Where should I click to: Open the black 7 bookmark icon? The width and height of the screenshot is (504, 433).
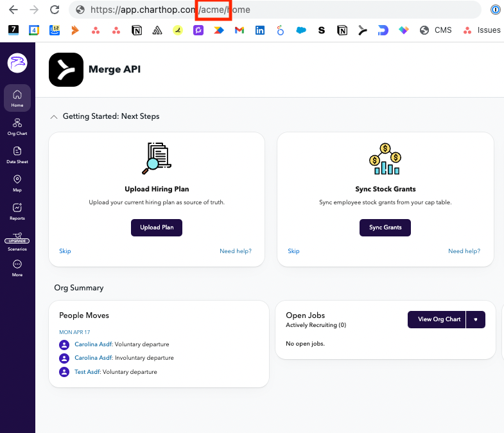point(13,30)
